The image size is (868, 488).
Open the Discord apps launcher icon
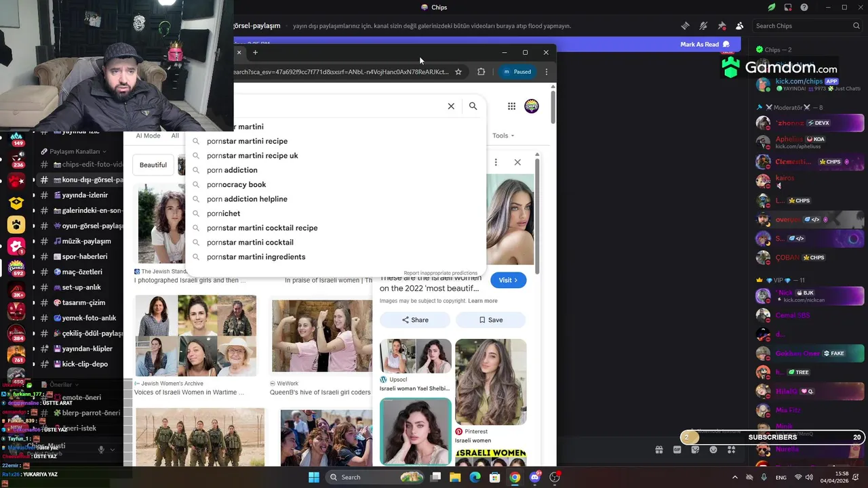coord(732,449)
